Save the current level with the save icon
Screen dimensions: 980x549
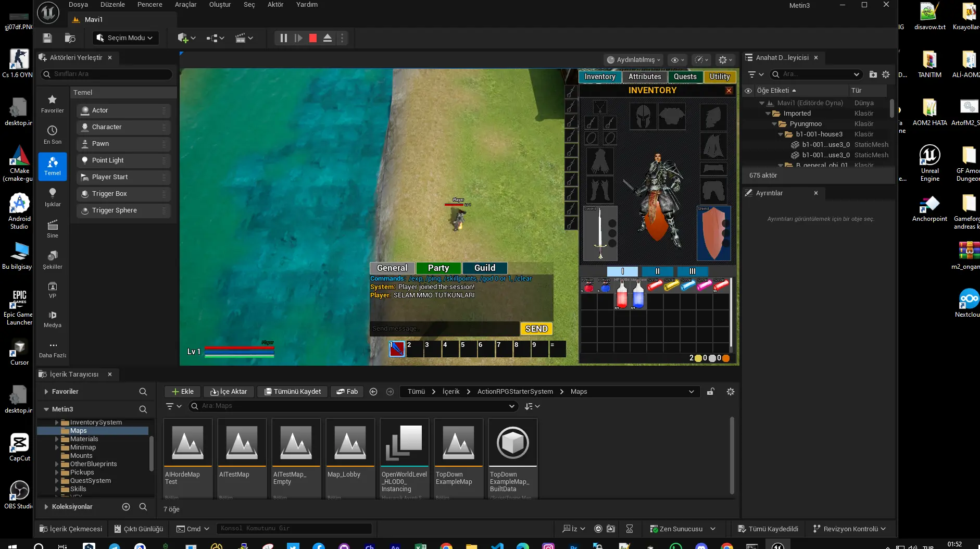(46, 38)
